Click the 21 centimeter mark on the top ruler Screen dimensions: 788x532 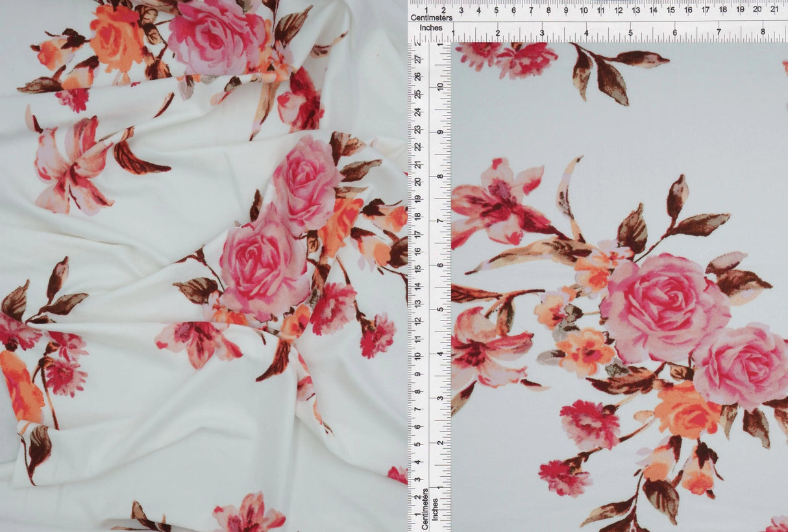click(x=774, y=10)
